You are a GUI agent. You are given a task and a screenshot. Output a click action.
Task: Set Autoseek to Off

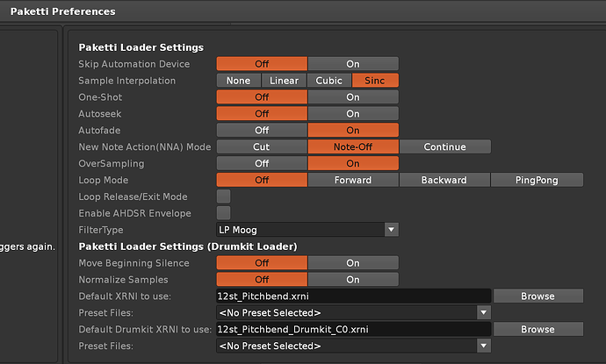point(262,113)
